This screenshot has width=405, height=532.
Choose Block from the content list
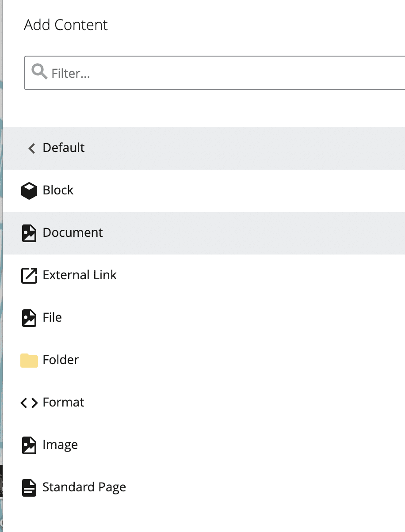[58, 190]
